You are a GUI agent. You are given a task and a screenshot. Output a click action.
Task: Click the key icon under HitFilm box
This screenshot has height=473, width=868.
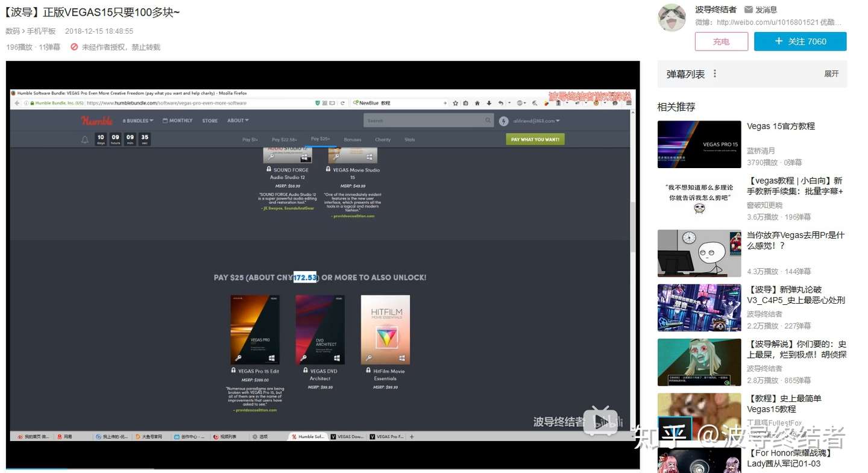pyautogui.click(x=368, y=358)
